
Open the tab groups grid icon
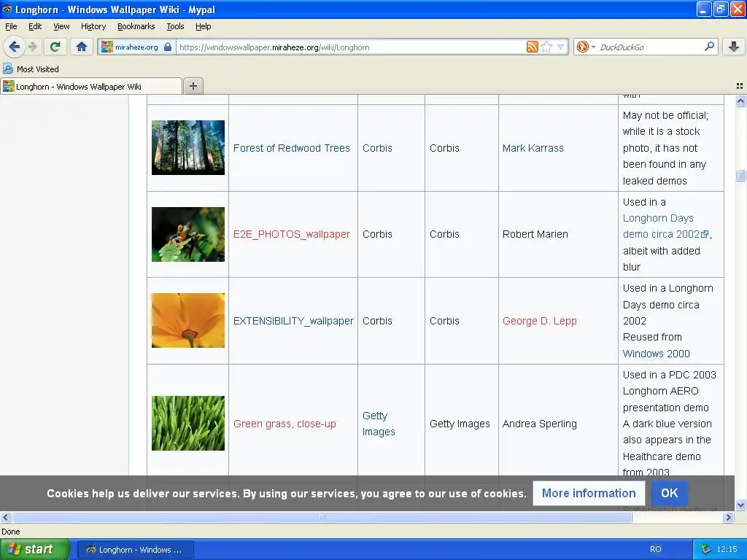[740, 86]
